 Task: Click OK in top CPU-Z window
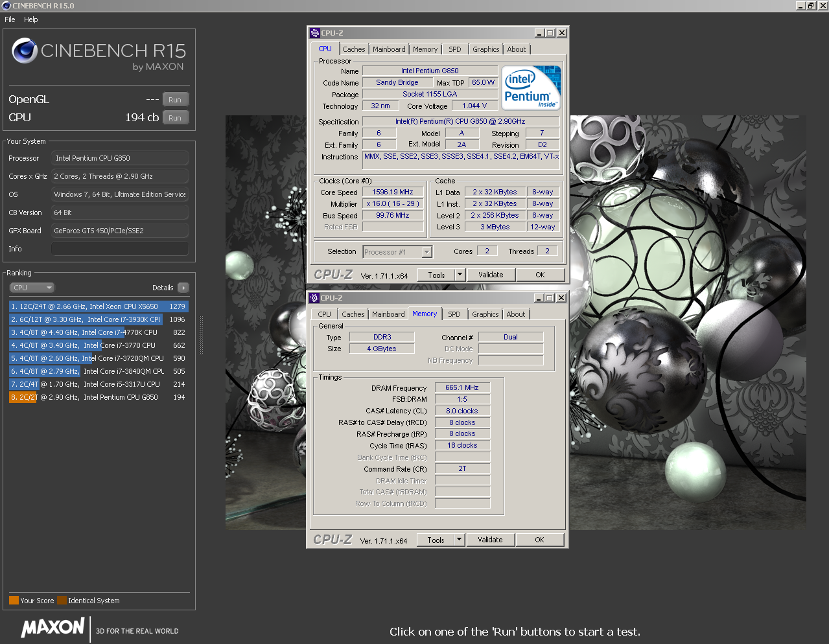point(540,275)
